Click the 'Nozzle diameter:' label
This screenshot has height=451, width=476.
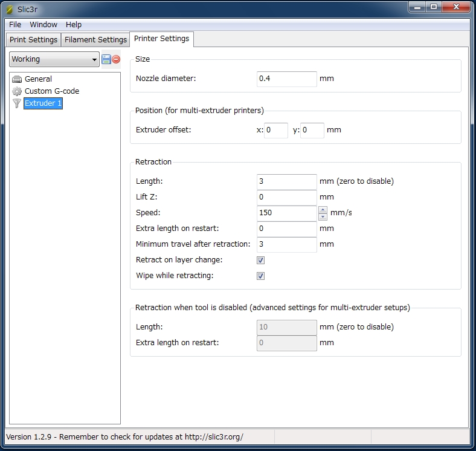point(166,79)
